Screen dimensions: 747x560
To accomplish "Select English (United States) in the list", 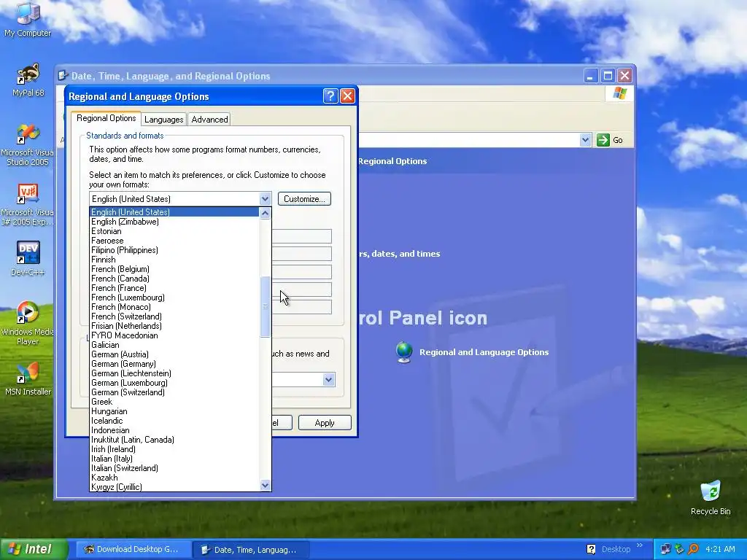I will (x=174, y=212).
